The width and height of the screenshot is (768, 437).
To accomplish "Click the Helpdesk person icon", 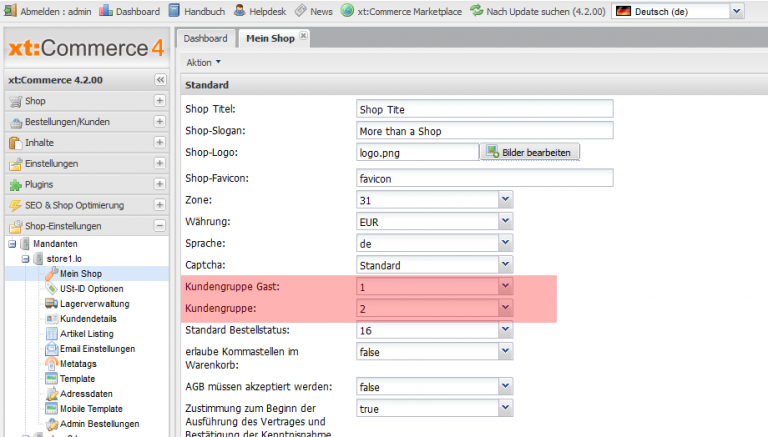I will coord(241,10).
